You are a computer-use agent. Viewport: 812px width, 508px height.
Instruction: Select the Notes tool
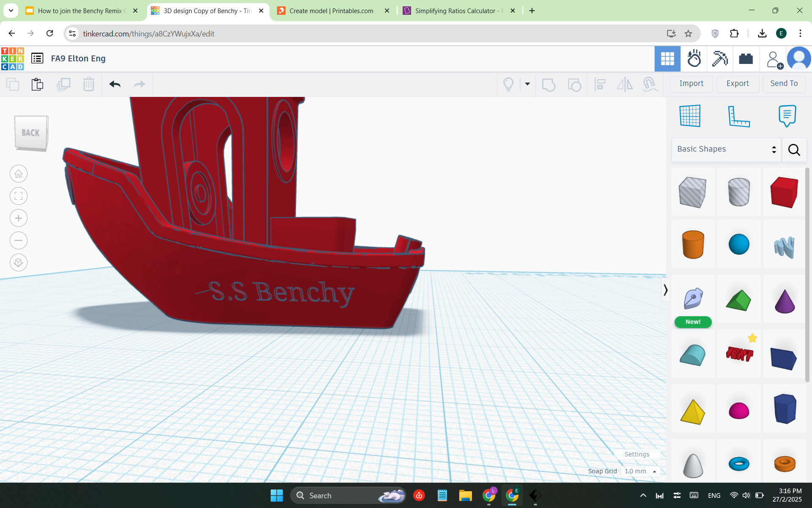(x=787, y=116)
